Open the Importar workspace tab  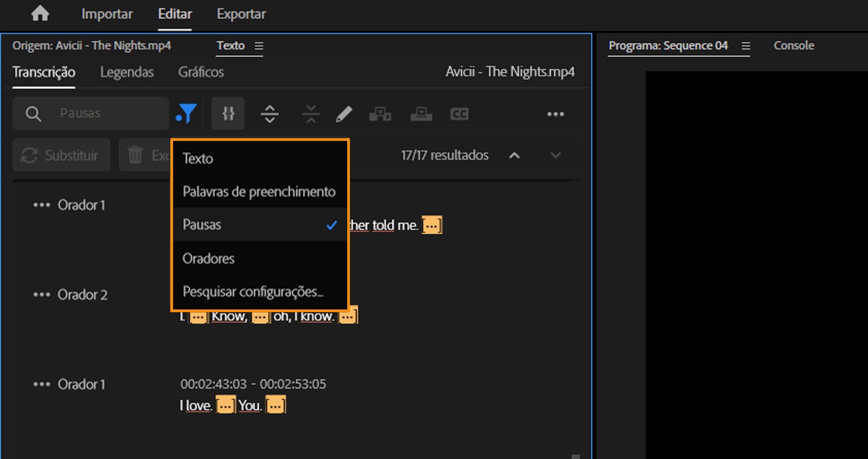coord(107,14)
